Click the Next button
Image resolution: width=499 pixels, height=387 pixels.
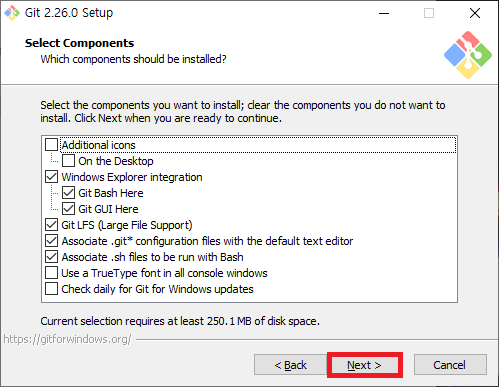(x=364, y=365)
